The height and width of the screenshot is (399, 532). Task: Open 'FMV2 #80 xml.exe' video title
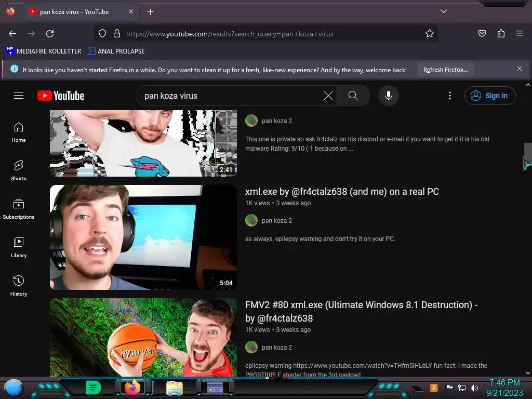(362, 312)
